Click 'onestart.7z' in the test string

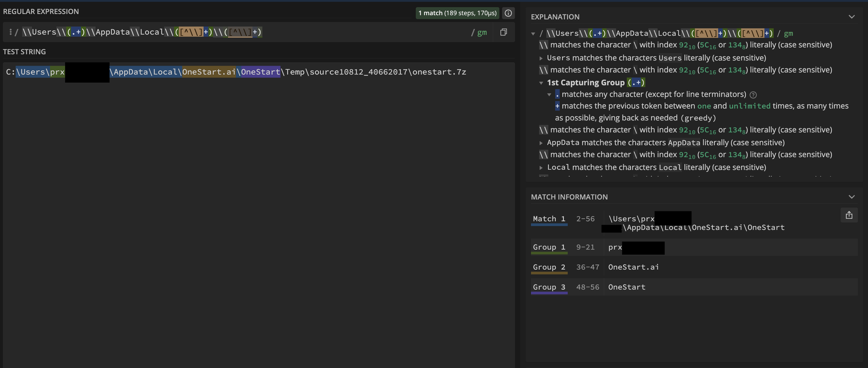(x=439, y=72)
